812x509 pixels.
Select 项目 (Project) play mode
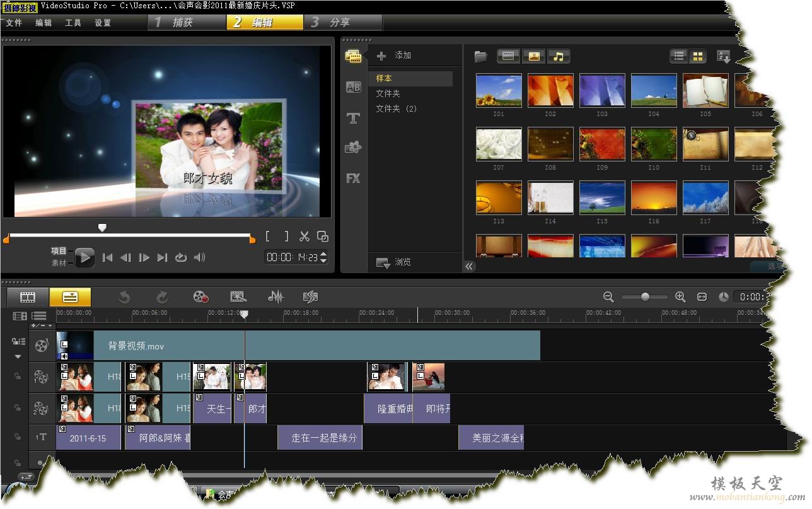point(59,251)
